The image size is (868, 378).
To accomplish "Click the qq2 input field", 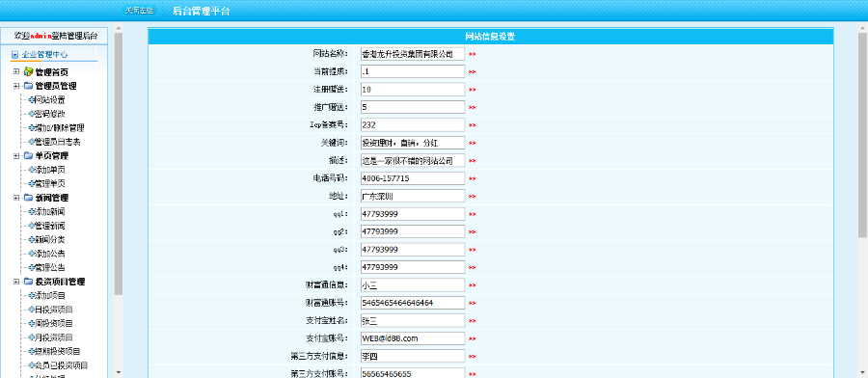I will (413, 231).
